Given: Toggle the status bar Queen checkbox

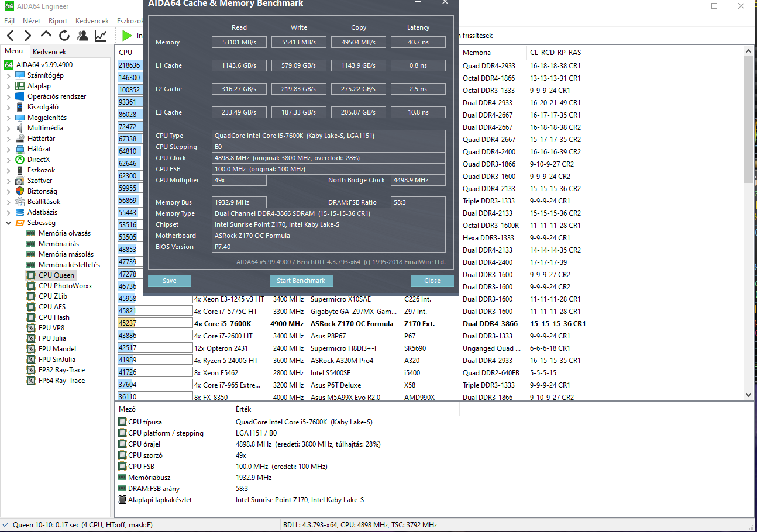Looking at the screenshot, I should coord(6,525).
